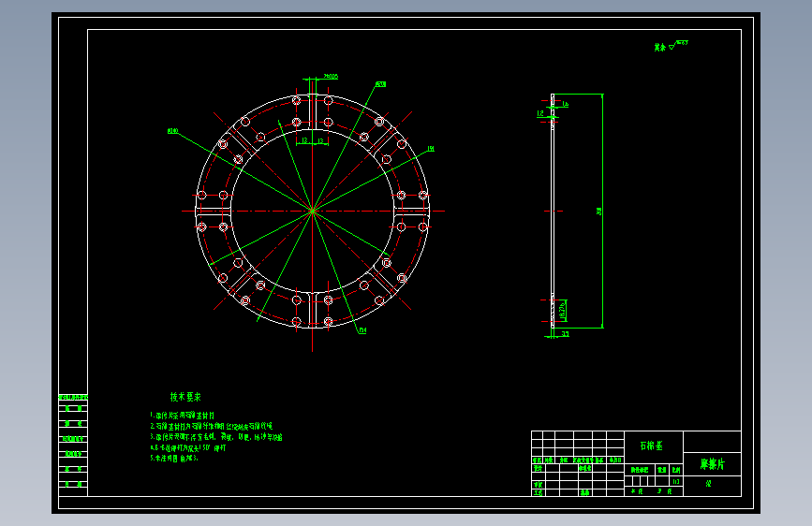Image resolution: width=812 pixels, height=526 pixels.
Task: Click the top dimension label above the slot
Action: (x=330, y=77)
